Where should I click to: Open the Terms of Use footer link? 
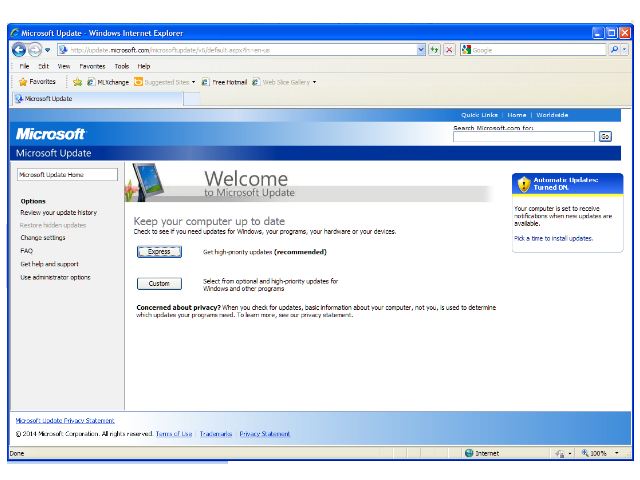[174, 434]
